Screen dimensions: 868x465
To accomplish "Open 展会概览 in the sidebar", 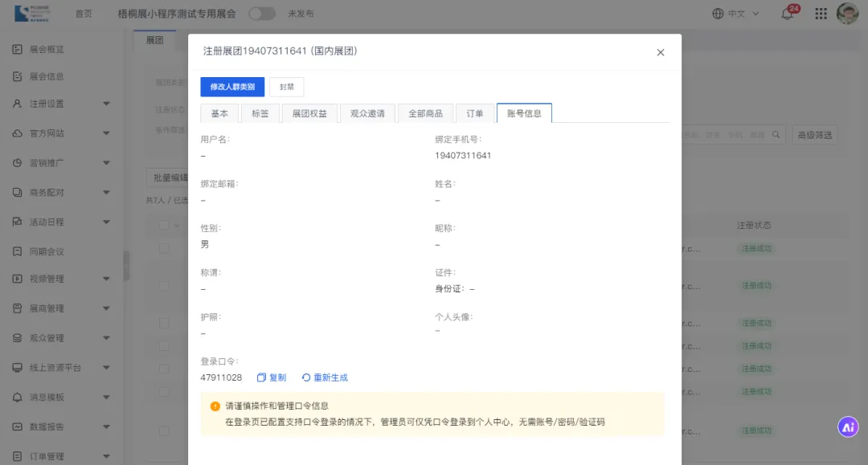I will click(47, 50).
